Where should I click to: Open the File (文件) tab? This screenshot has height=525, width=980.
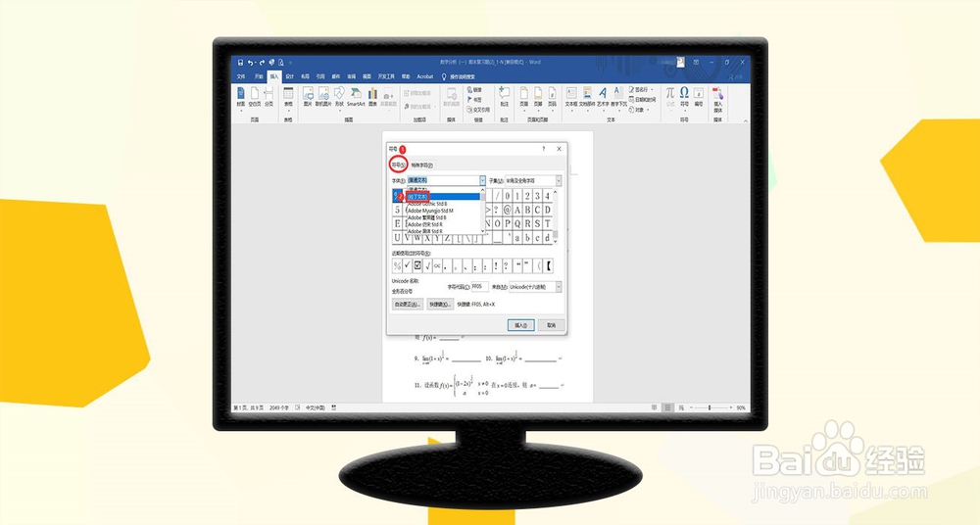(x=241, y=76)
